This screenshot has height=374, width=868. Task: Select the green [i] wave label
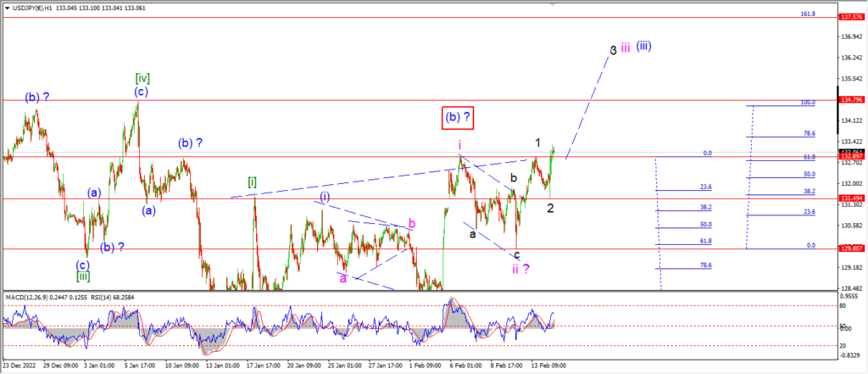(252, 182)
